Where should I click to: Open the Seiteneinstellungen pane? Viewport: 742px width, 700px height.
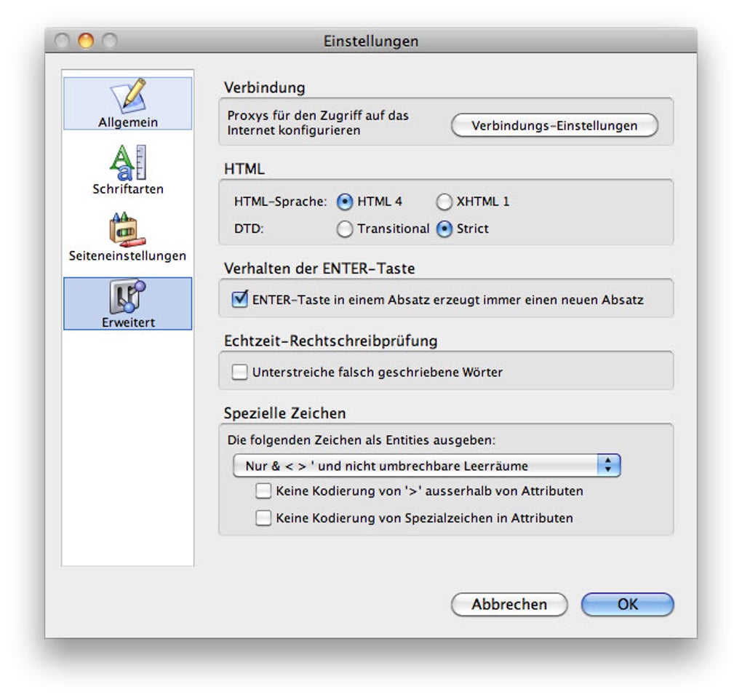click(128, 236)
